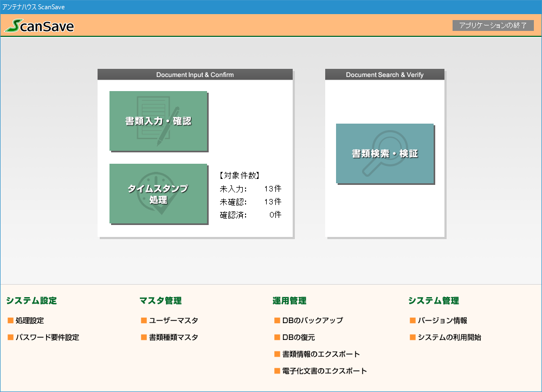Click the 未入力 count of 13件
The height and width of the screenshot is (392, 542).
click(x=273, y=189)
